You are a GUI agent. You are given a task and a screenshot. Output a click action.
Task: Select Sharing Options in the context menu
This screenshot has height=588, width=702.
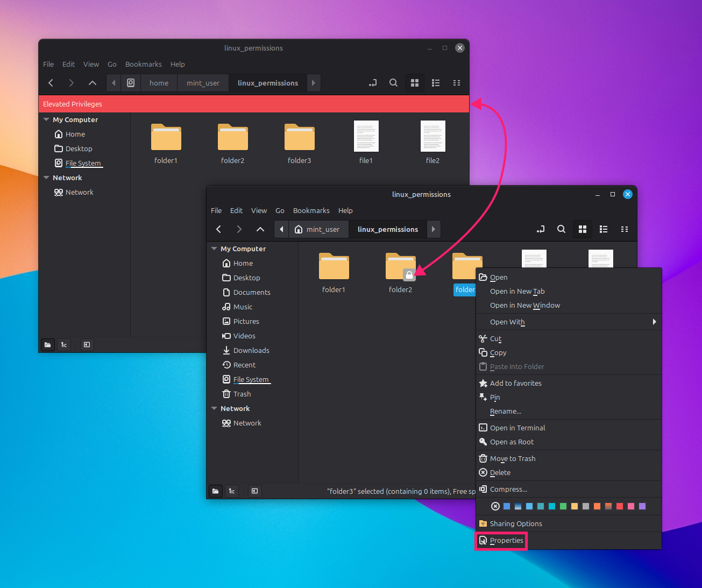pos(569,523)
